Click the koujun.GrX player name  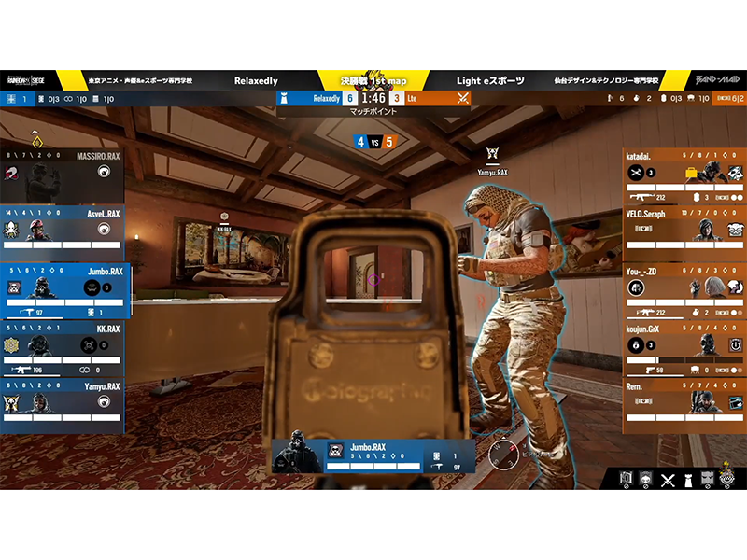[x=641, y=329]
